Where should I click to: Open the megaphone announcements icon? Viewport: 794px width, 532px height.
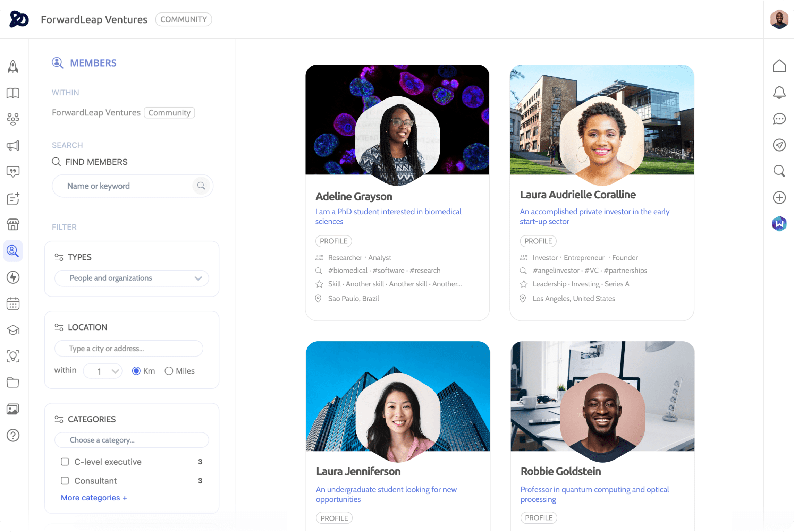(x=13, y=145)
